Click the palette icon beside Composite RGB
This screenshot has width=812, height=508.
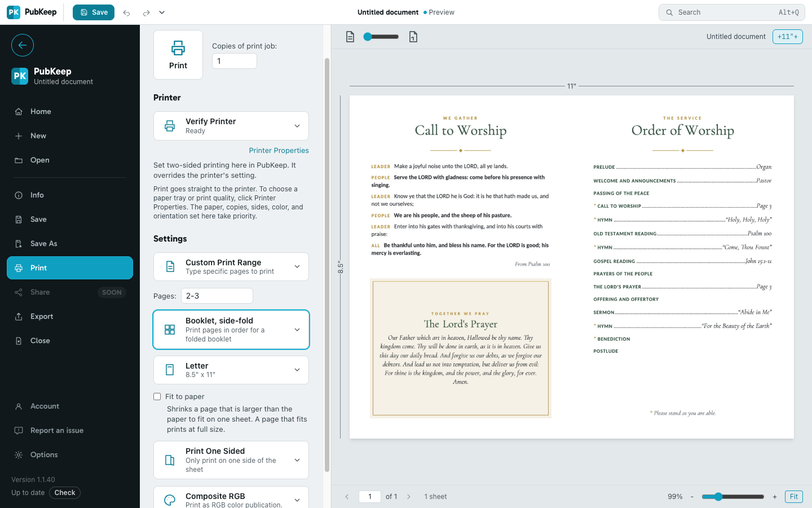click(x=170, y=500)
